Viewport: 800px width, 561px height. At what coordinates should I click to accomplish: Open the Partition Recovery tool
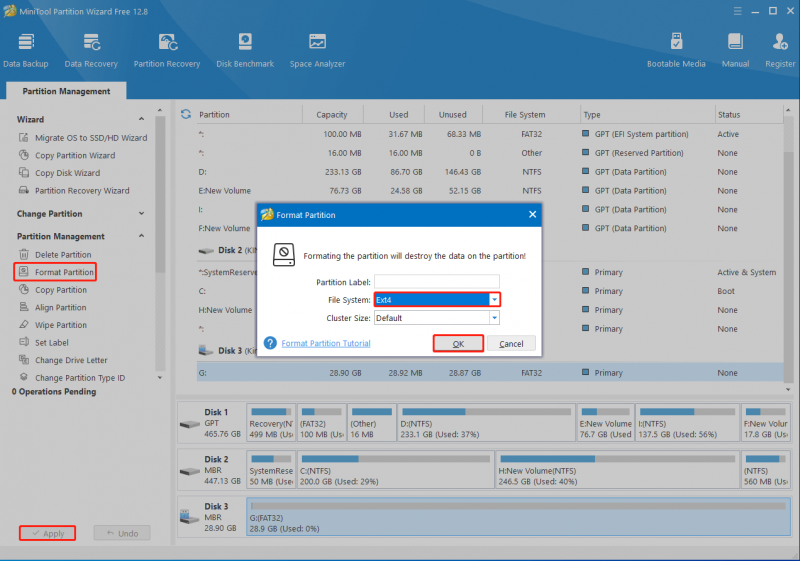pos(167,50)
